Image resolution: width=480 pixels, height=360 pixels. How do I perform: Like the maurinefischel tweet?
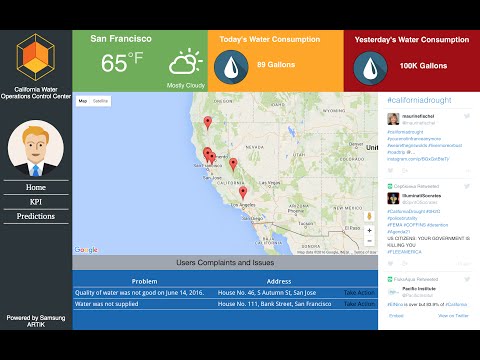pos(390,171)
